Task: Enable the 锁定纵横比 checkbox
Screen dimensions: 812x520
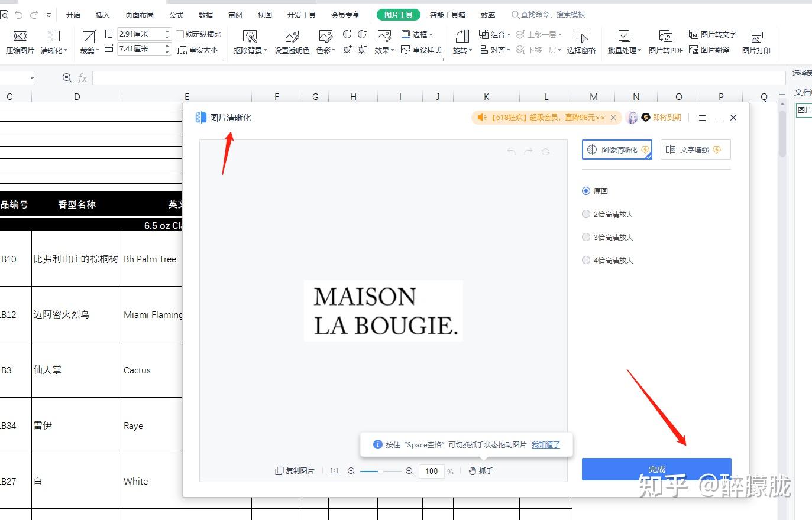Action: (180, 34)
